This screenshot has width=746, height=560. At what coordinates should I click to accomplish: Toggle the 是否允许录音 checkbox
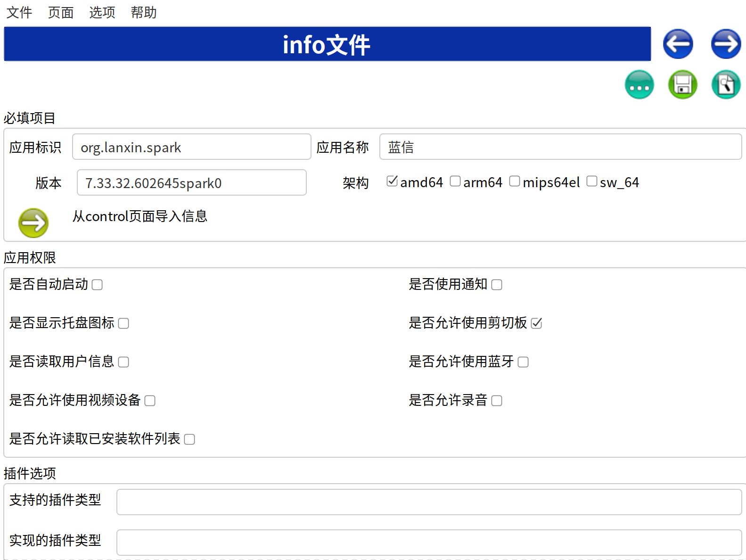coord(497,401)
